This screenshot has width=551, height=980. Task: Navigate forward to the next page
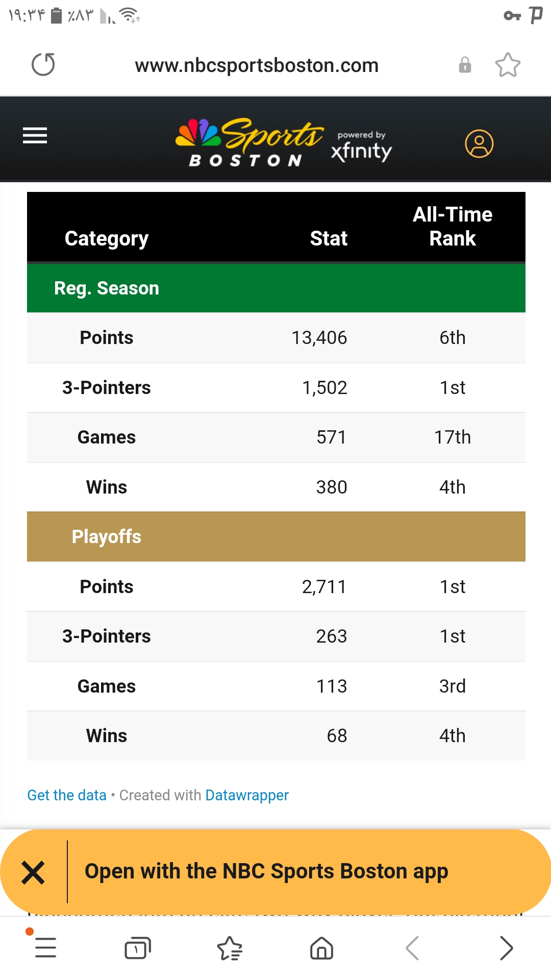click(x=506, y=948)
